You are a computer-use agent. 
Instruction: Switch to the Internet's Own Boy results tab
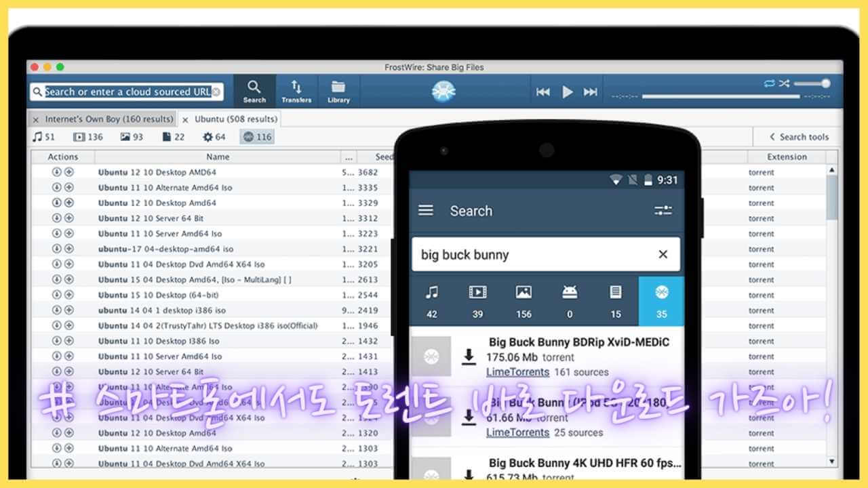point(108,118)
